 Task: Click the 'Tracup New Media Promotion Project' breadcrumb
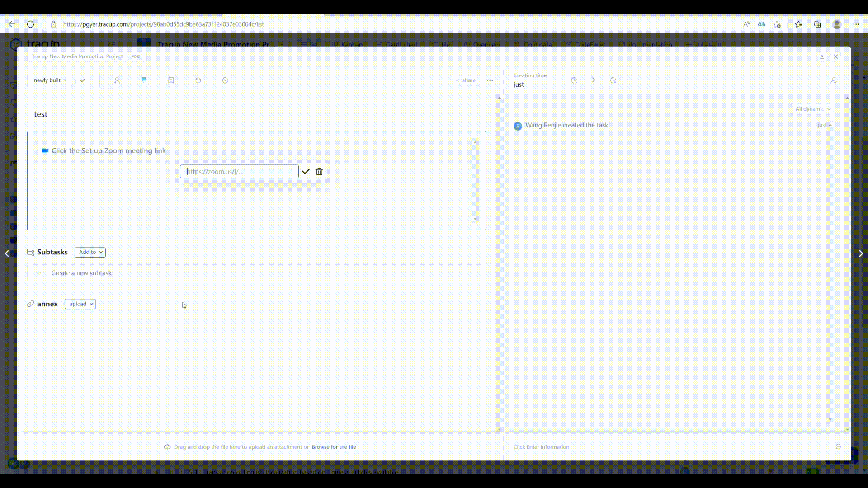77,56
